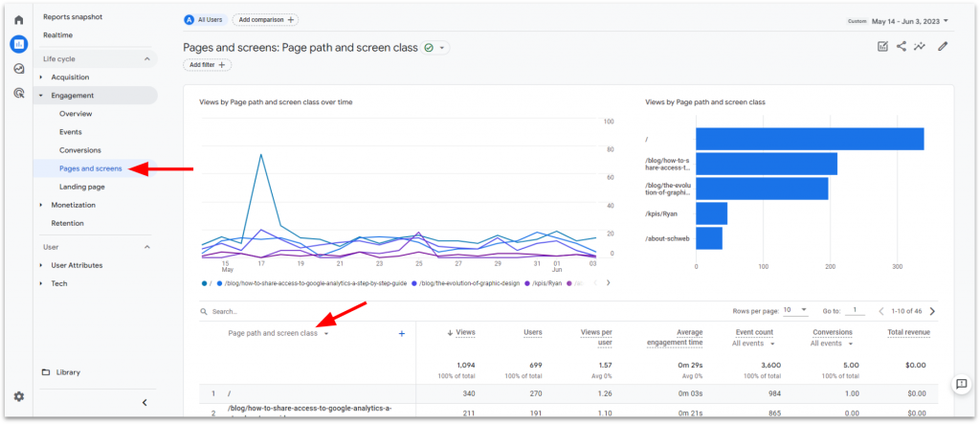The width and height of the screenshot is (980, 424).
Task: Click the pencil Customize report icon
Action: coord(943,46)
